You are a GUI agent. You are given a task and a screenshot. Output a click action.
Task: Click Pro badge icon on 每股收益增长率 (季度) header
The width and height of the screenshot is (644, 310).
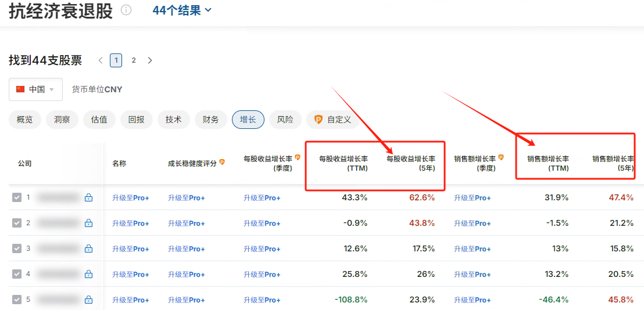[x=297, y=157]
